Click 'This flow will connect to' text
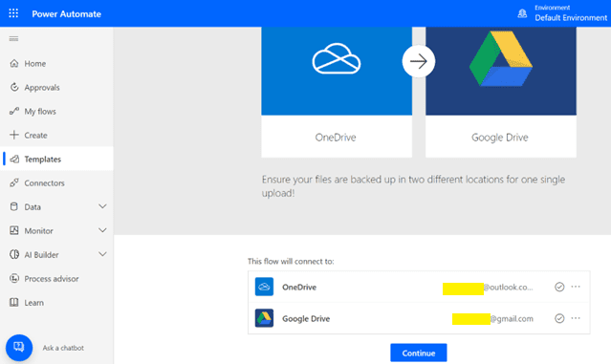 (291, 261)
